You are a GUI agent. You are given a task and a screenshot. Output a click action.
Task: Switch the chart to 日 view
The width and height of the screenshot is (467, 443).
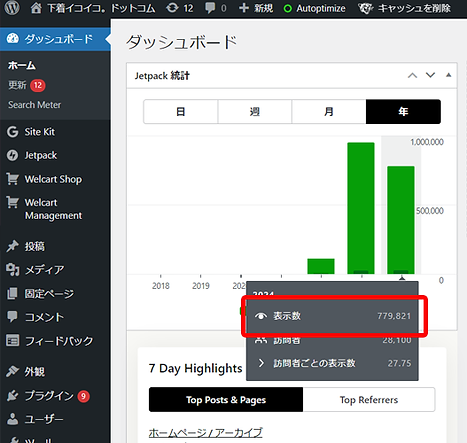coord(180,111)
